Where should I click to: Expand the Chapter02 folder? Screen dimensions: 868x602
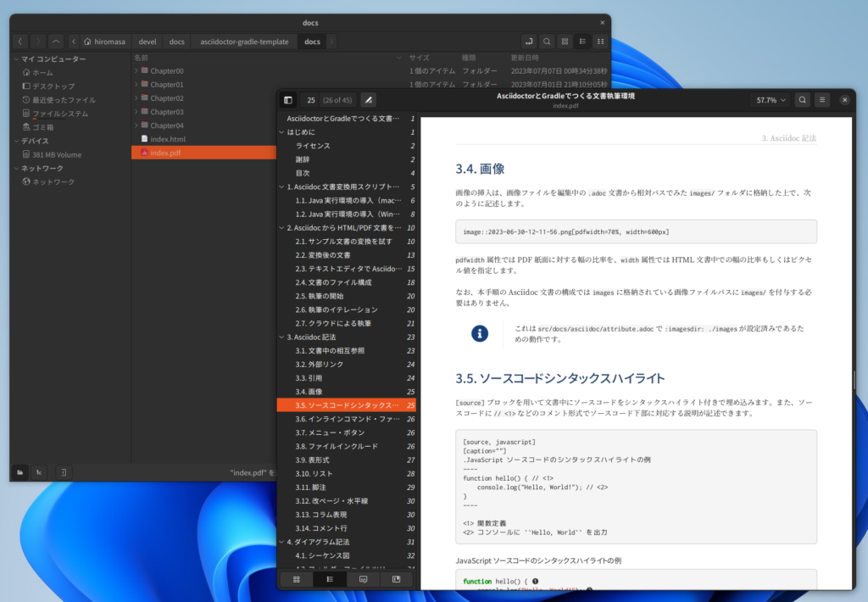[136, 98]
